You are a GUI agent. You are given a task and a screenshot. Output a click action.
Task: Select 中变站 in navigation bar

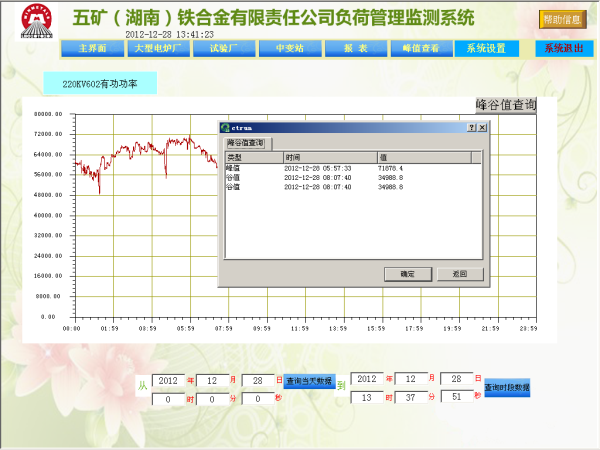277,48
